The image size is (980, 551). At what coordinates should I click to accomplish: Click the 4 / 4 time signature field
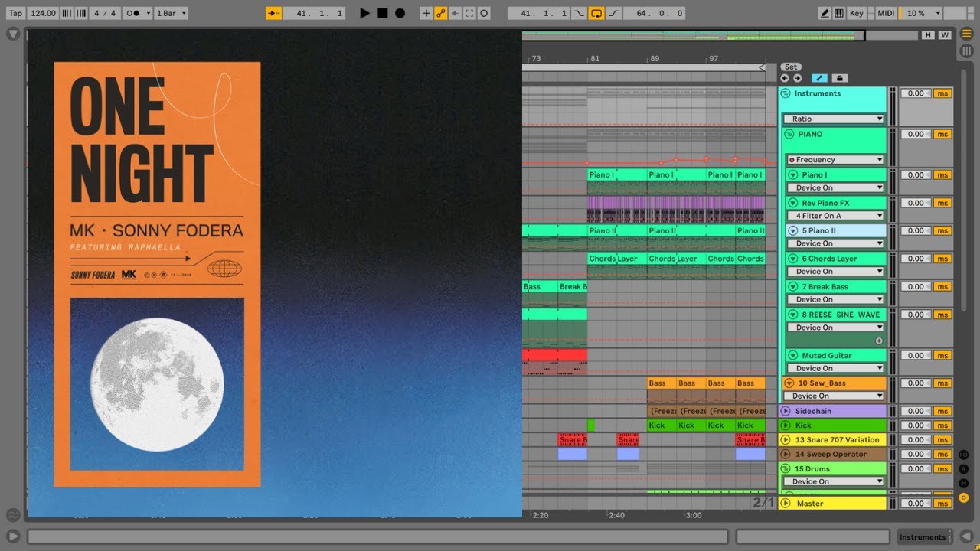coord(105,13)
